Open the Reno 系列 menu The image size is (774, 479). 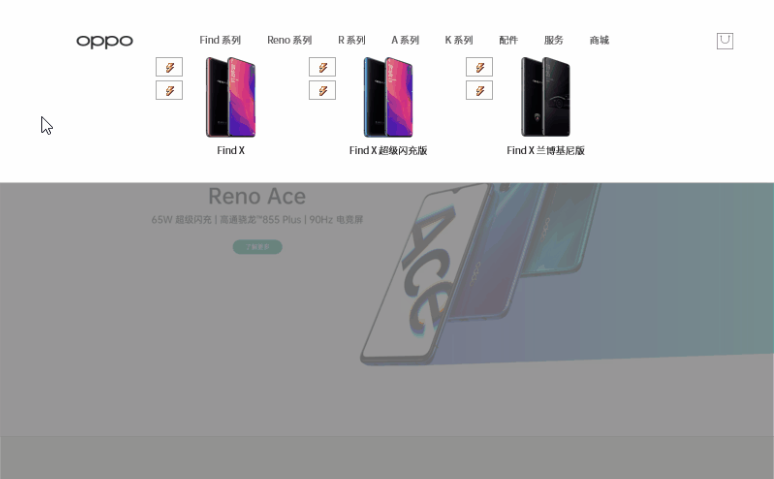pos(289,40)
